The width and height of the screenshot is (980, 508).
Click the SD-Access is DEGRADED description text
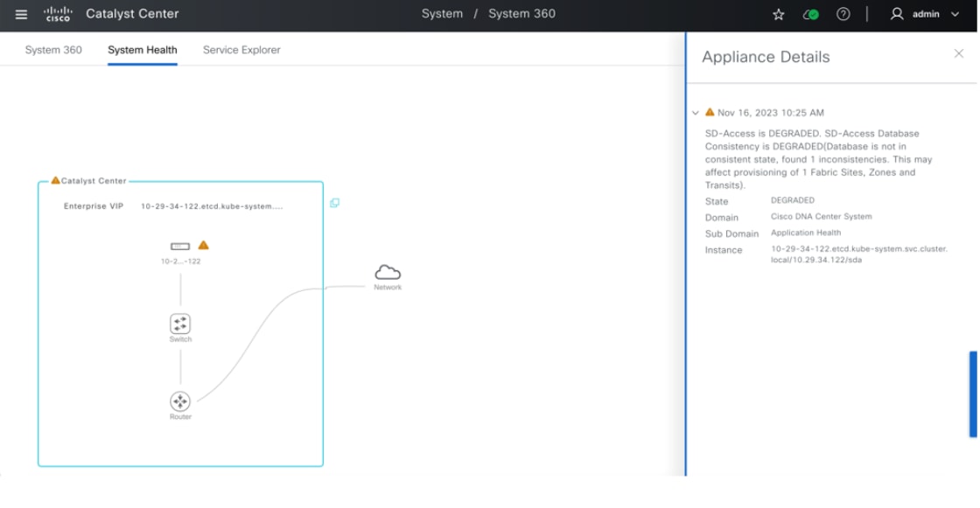819,159
